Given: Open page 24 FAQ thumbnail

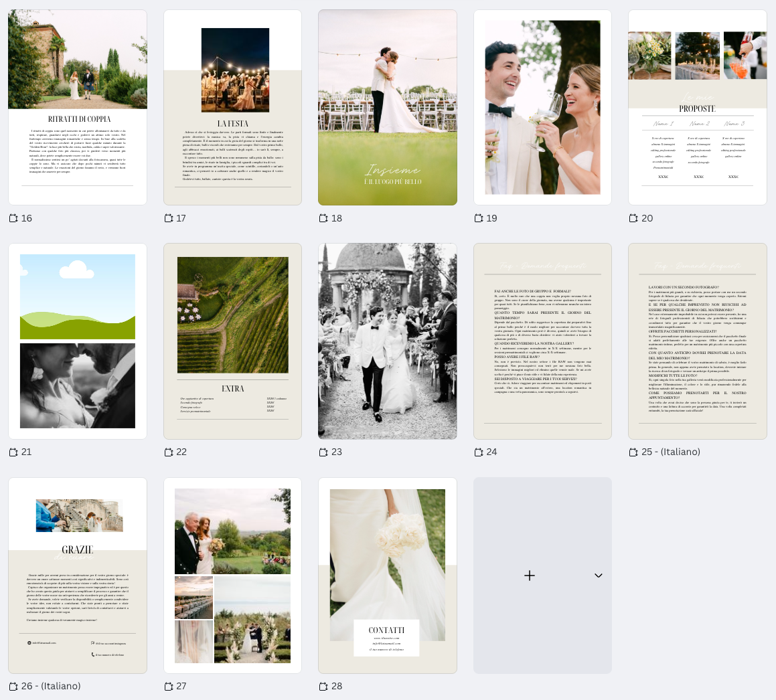Looking at the screenshot, I should [542, 341].
